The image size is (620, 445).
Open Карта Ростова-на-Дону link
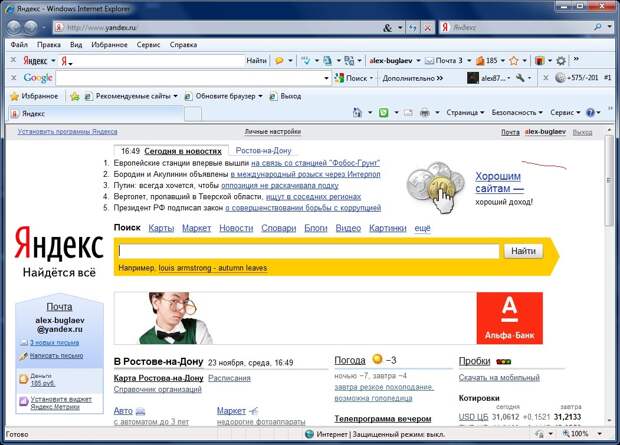coord(159,378)
